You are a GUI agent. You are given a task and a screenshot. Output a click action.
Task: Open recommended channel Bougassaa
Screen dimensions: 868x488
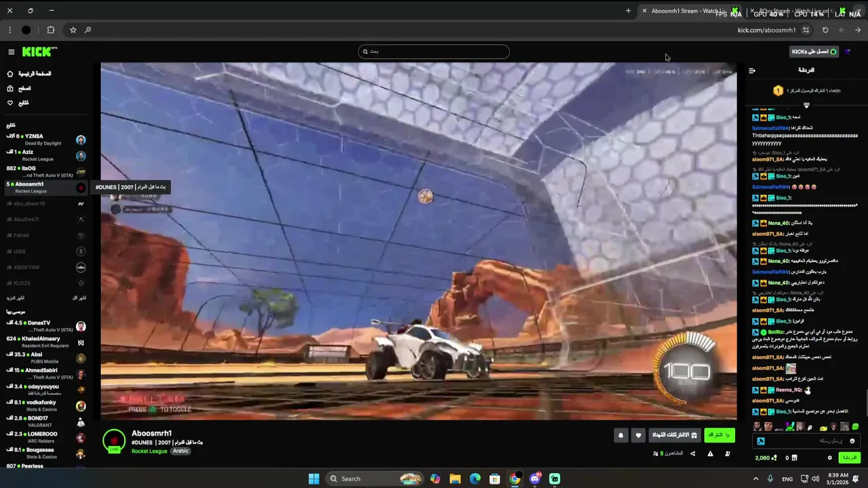[x=46, y=453]
